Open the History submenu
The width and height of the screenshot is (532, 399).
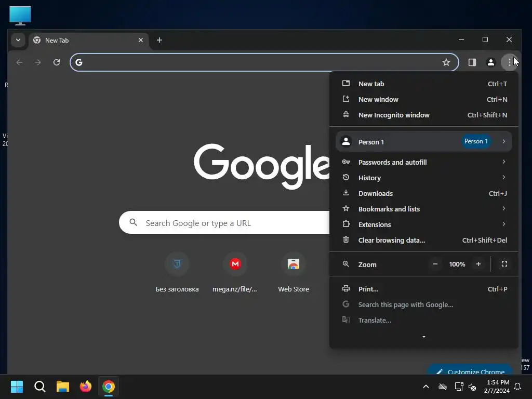424,178
